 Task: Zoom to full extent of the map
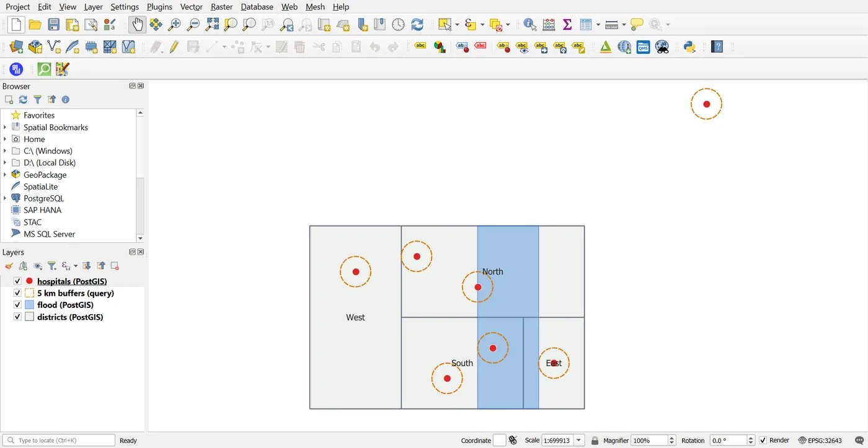[212, 25]
